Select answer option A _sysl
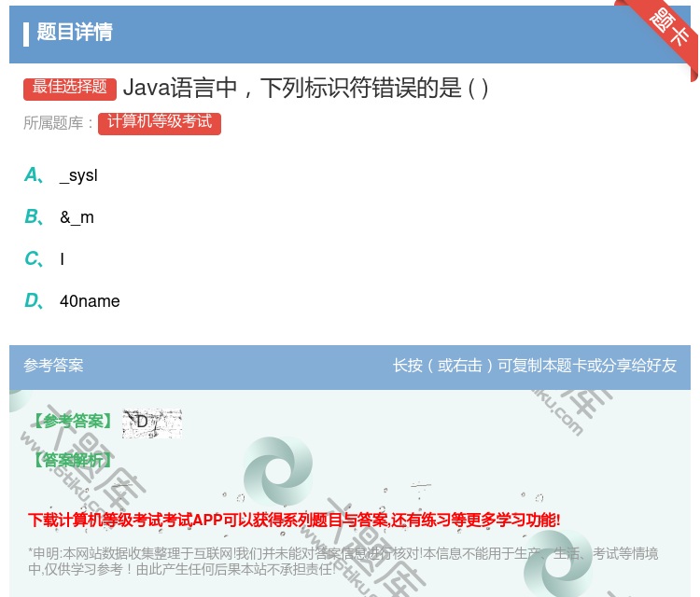700x597 pixels. (61, 175)
